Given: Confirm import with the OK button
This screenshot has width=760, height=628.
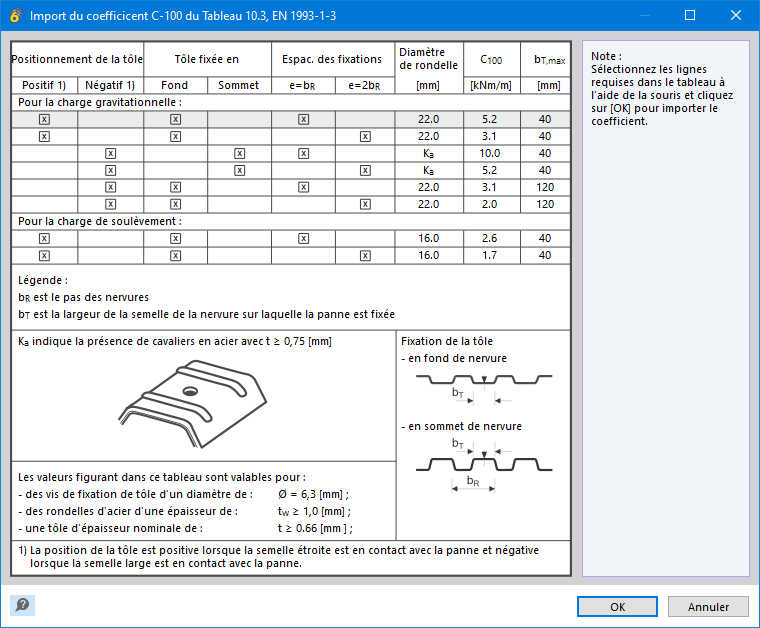Looking at the screenshot, I should point(617,607).
